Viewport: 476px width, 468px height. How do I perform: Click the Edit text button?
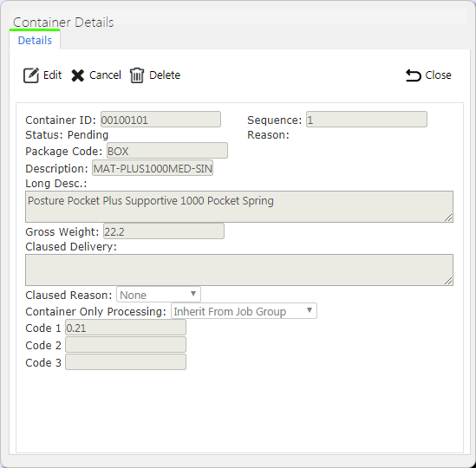click(x=53, y=75)
